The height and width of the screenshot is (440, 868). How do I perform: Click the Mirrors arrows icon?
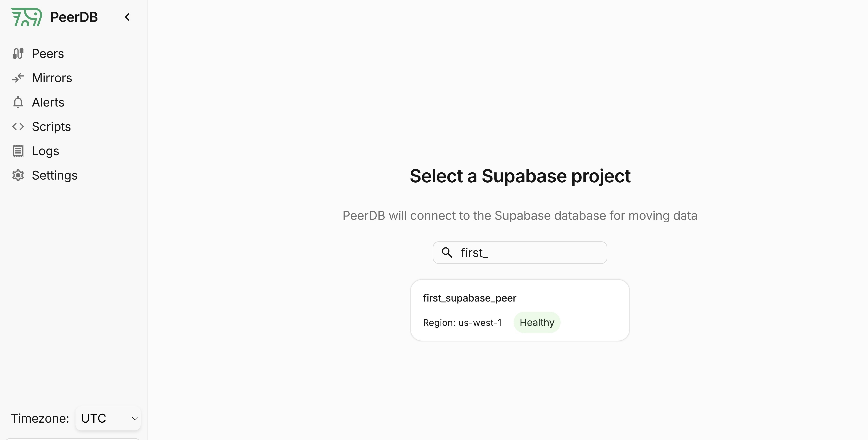18,78
